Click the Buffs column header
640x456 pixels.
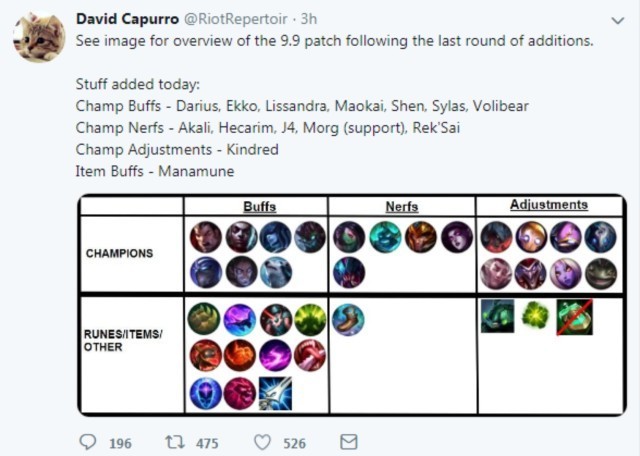pyautogui.click(x=260, y=207)
